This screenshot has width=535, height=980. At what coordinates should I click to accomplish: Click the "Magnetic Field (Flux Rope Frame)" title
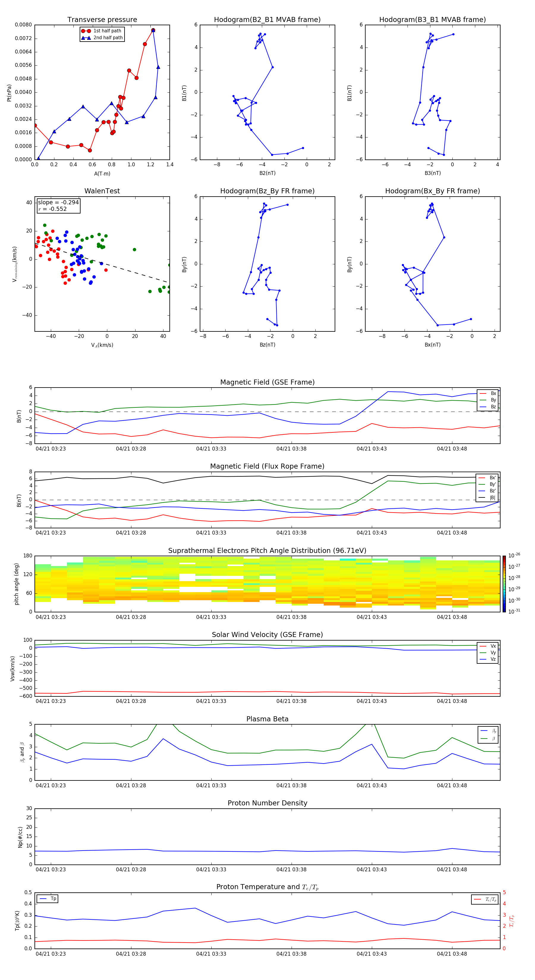click(267, 467)
